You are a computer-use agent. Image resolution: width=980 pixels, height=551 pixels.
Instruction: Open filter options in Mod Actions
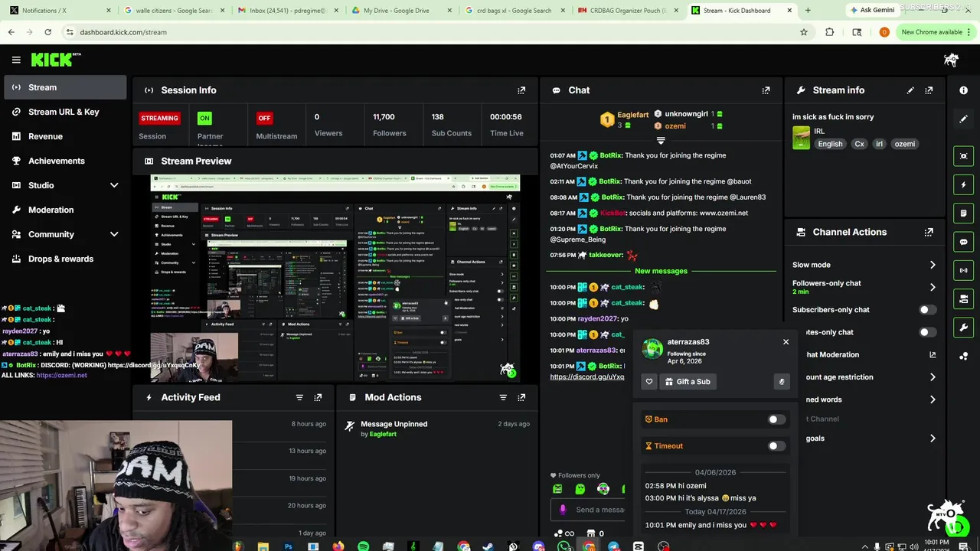[503, 397]
